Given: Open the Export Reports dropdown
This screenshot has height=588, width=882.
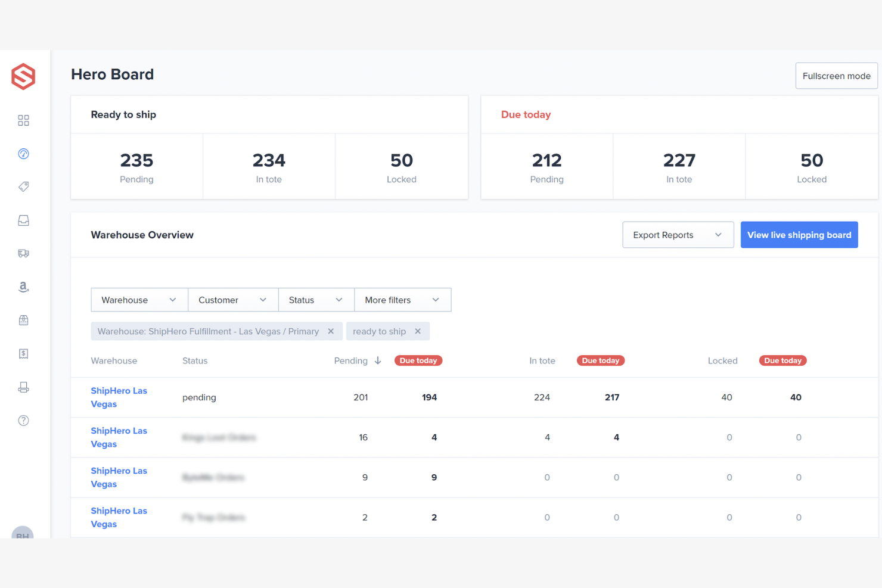Looking at the screenshot, I should point(678,235).
